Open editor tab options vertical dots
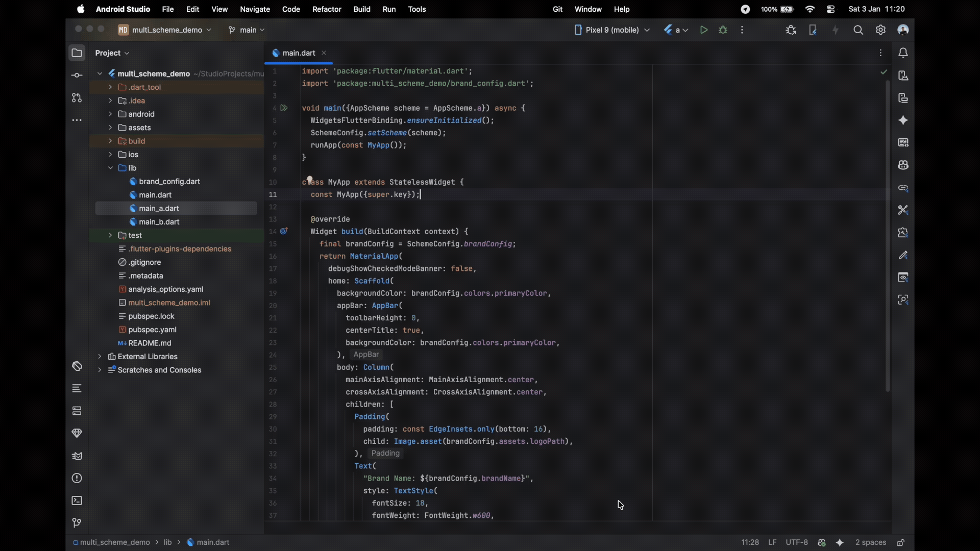Viewport: 980px width, 551px height. pyautogui.click(x=880, y=53)
